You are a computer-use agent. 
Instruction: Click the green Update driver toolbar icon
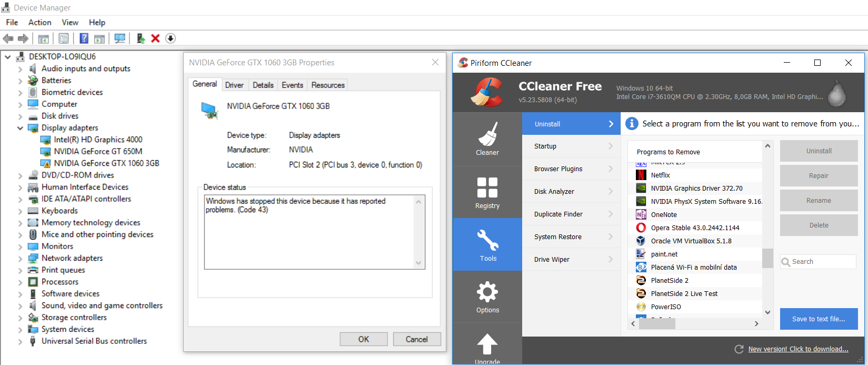pos(141,38)
